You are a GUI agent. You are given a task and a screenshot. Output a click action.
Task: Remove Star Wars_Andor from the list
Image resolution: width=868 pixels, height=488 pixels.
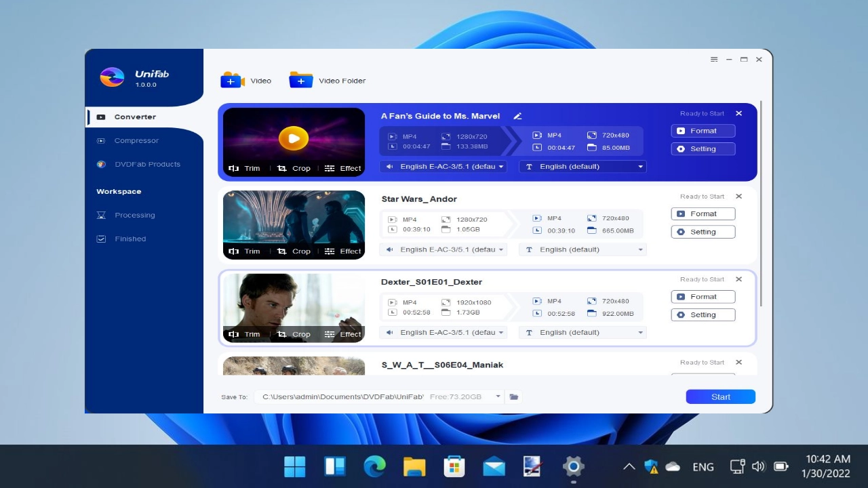pyautogui.click(x=739, y=196)
